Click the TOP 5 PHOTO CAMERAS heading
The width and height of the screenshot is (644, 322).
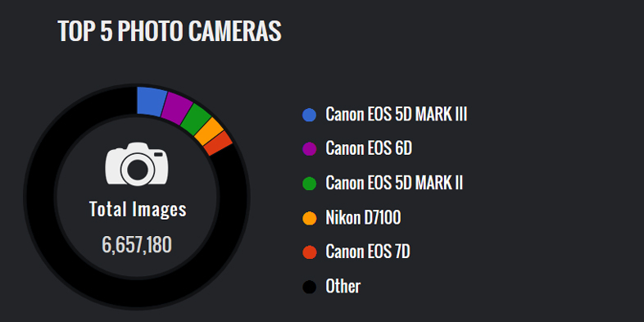pyautogui.click(x=170, y=31)
